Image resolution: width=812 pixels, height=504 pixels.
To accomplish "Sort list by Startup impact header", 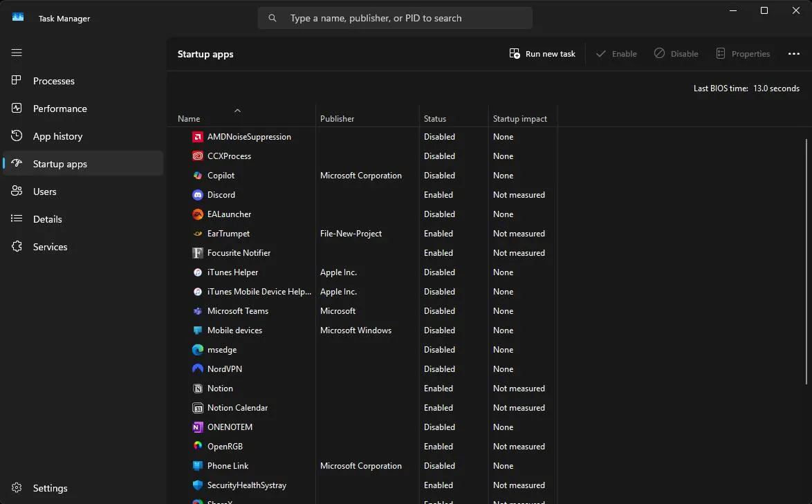I will (x=519, y=119).
